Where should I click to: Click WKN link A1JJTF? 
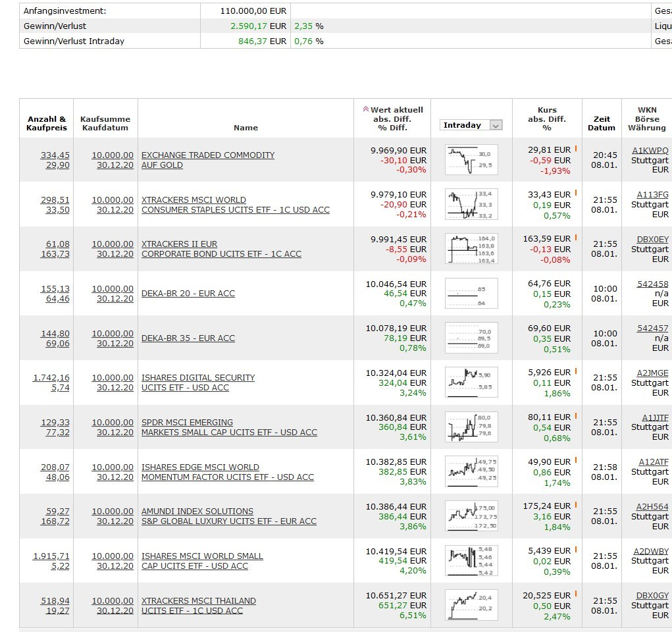[656, 417]
